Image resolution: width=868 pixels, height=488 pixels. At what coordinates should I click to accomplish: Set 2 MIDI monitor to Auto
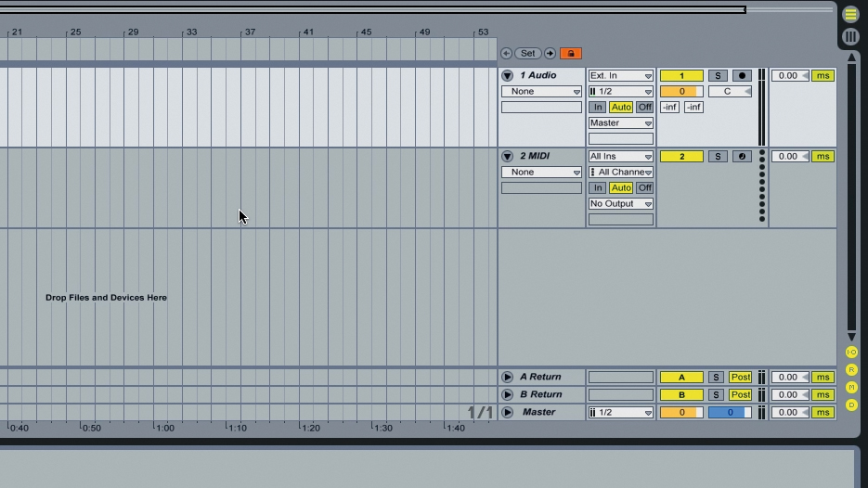(620, 188)
